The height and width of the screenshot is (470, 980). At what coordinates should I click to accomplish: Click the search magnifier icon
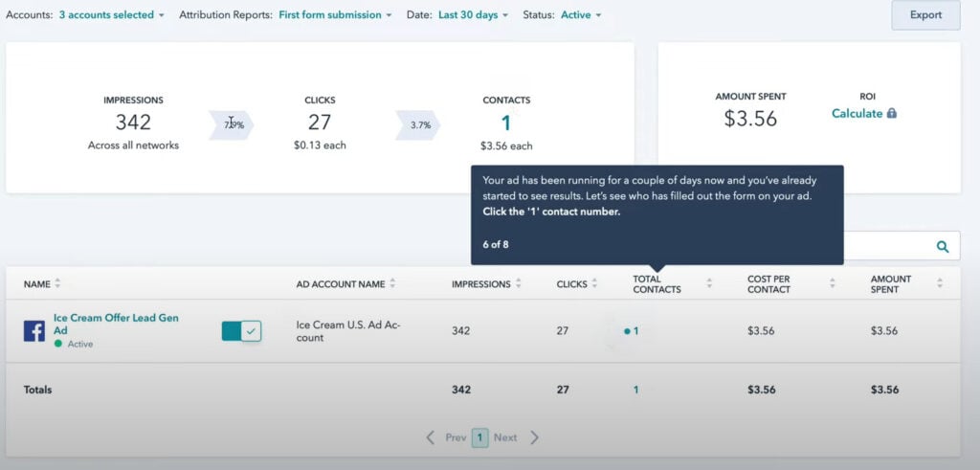pyautogui.click(x=943, y=247)
